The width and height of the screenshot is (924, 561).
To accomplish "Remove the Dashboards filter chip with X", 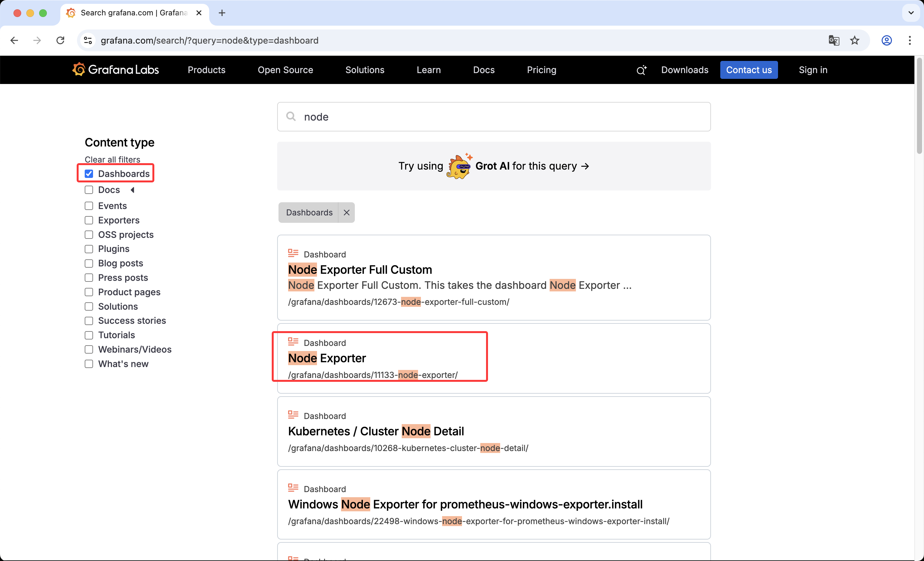I will click(346, 213).
